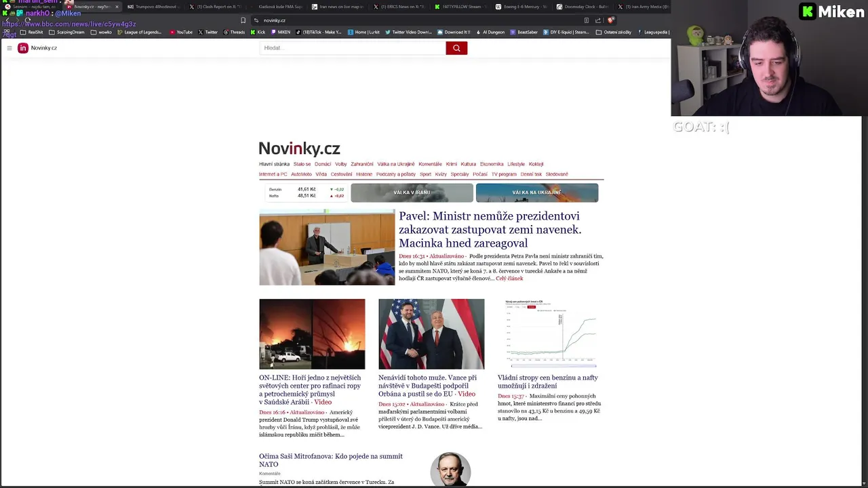Image resolution: width=868 pixels, height=488 pixels.
Task: Open the hamburger menu beside Novinky.cz logo
Action: (x=9, y=48)
